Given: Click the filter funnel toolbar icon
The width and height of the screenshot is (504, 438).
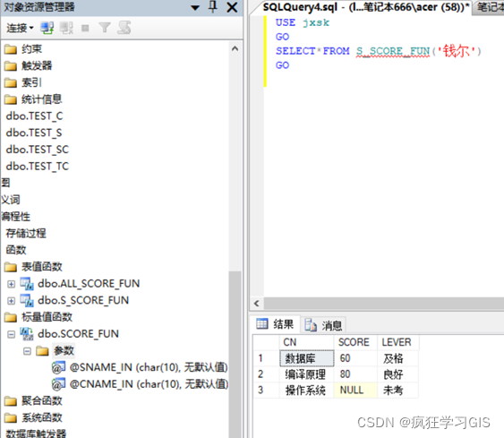Looking at the screenshot, I should [105, 28].
